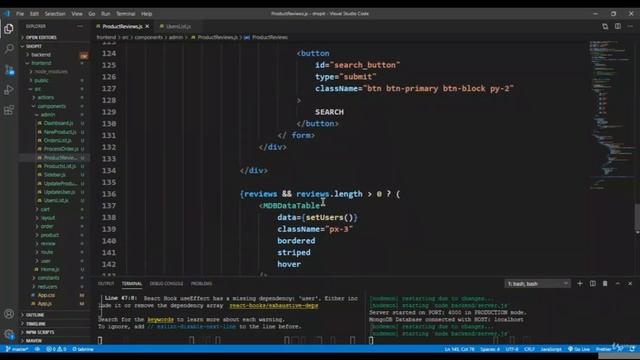Screen dimensions: 640x360
Task: Open the Go menu
Action: point(92,13)
